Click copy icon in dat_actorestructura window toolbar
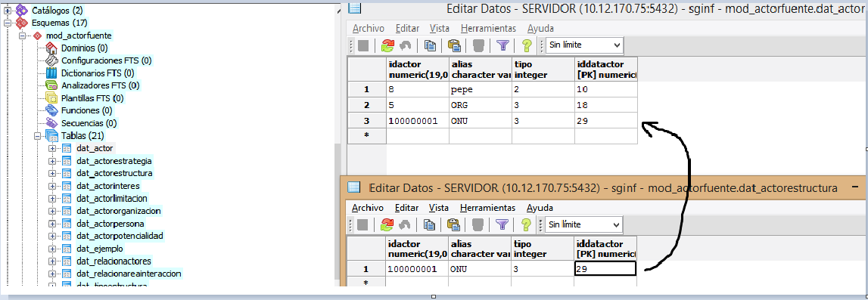The image size is (868, 300). 430,224
